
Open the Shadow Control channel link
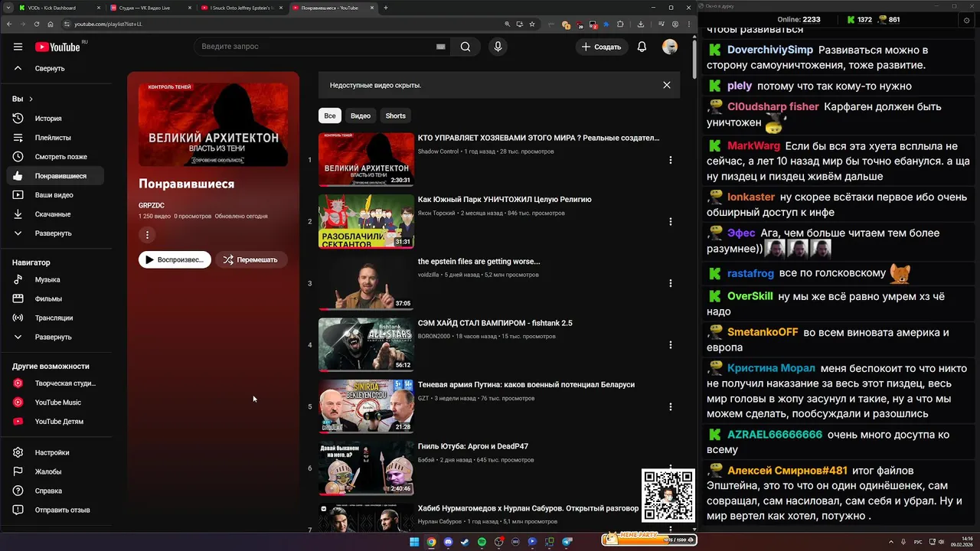pos(438,152)
